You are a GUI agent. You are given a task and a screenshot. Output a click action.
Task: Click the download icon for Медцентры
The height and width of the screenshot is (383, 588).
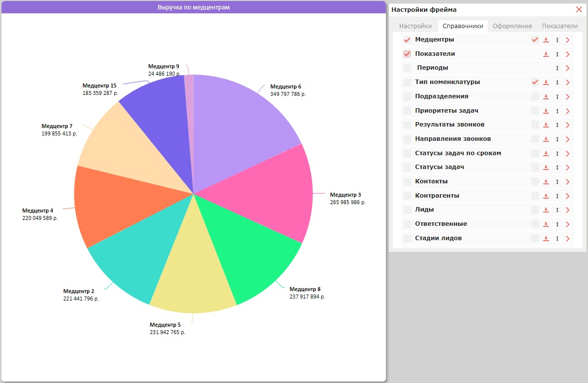tap(546, 40)
